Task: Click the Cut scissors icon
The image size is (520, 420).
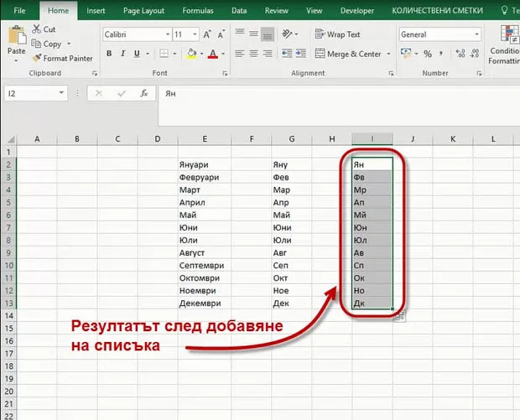Action: pyautogui.click(x=36, y=29)
